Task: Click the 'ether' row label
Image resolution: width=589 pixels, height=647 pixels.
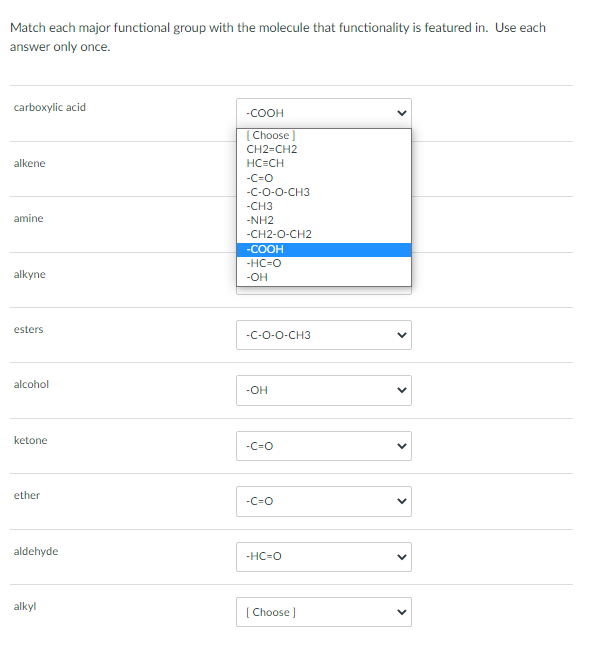Action: [x=27, y=496]
